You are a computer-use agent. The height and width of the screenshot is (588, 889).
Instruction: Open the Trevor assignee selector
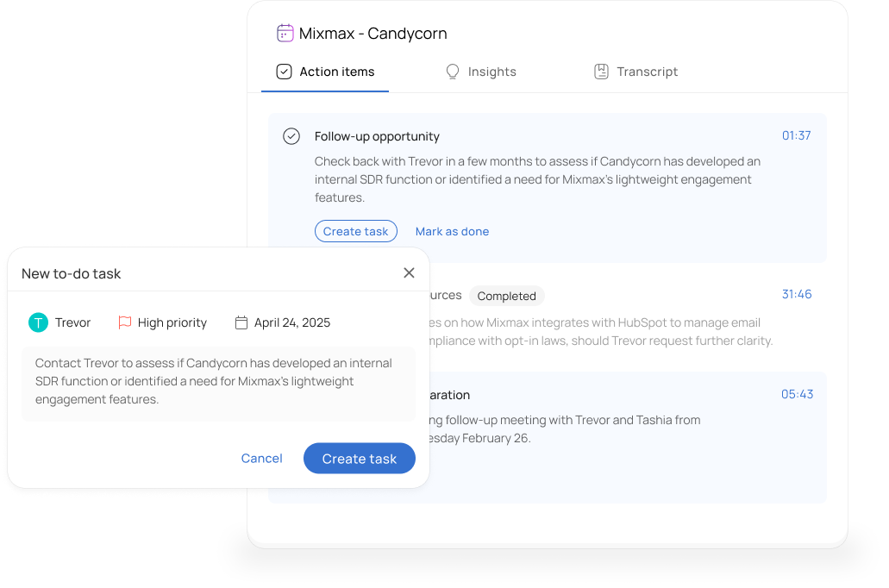pyautogui.click(x=59, y=322)
